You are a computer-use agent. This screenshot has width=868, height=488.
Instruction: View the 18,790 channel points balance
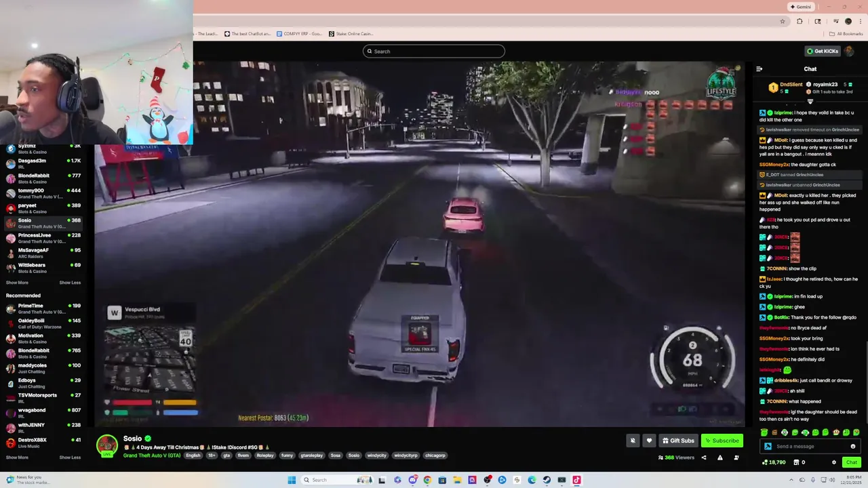[x=774, y=462]
